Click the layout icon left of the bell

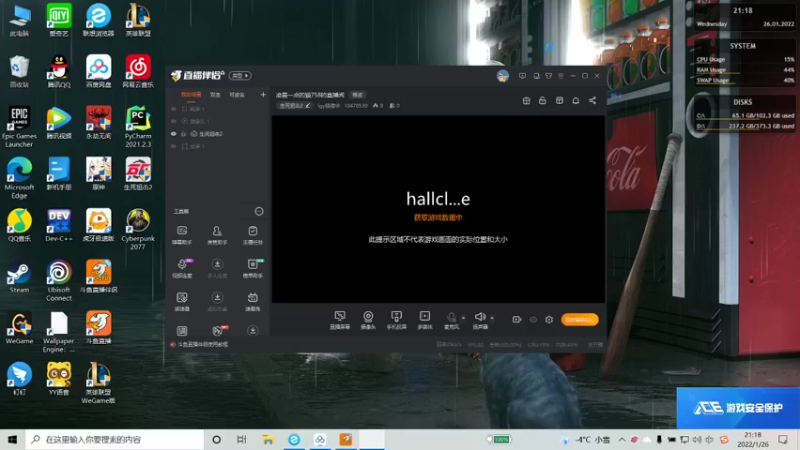[560, 101]
